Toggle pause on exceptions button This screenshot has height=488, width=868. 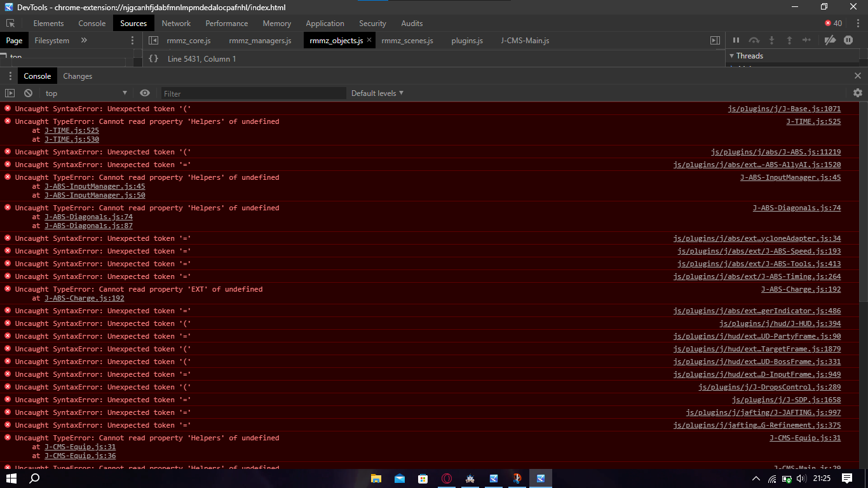coord(848,40)
